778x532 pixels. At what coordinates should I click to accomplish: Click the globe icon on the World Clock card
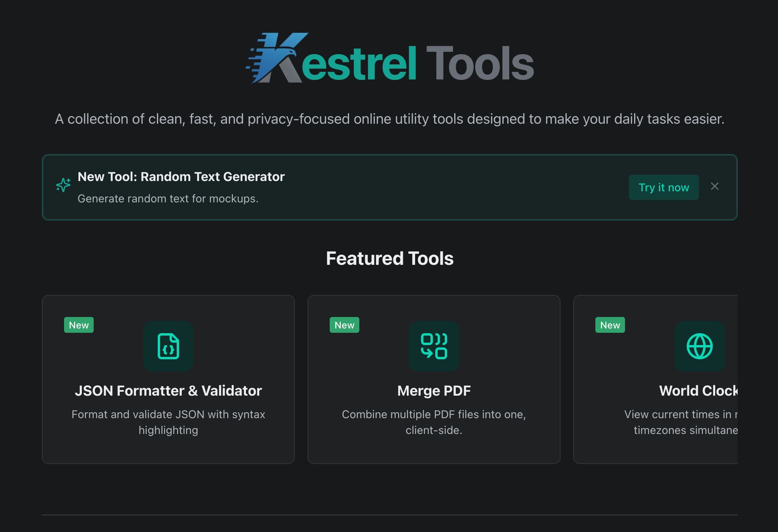click(699, 346)
